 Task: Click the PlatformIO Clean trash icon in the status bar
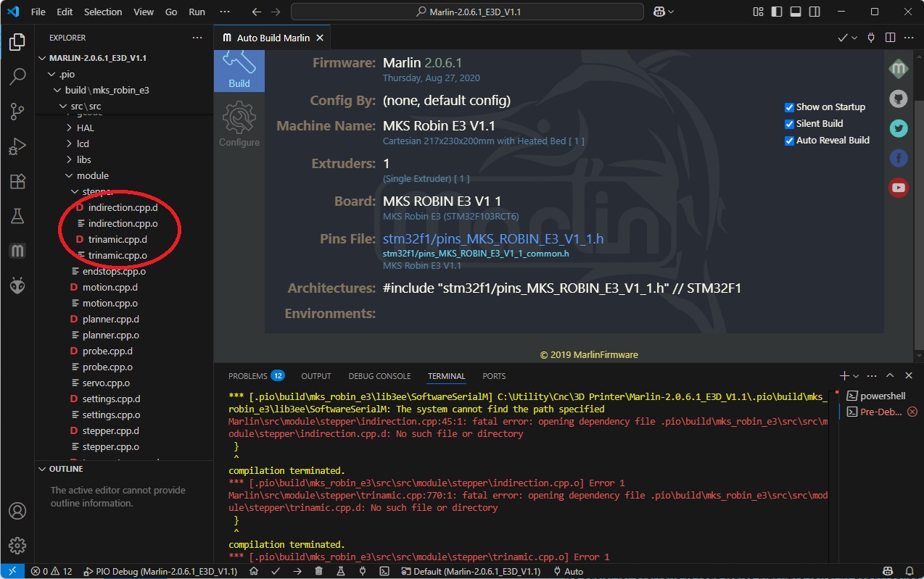319,571
